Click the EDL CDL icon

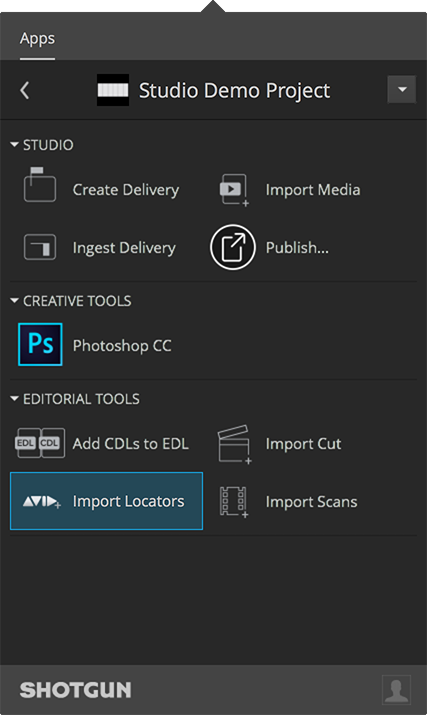click(40, 443)
